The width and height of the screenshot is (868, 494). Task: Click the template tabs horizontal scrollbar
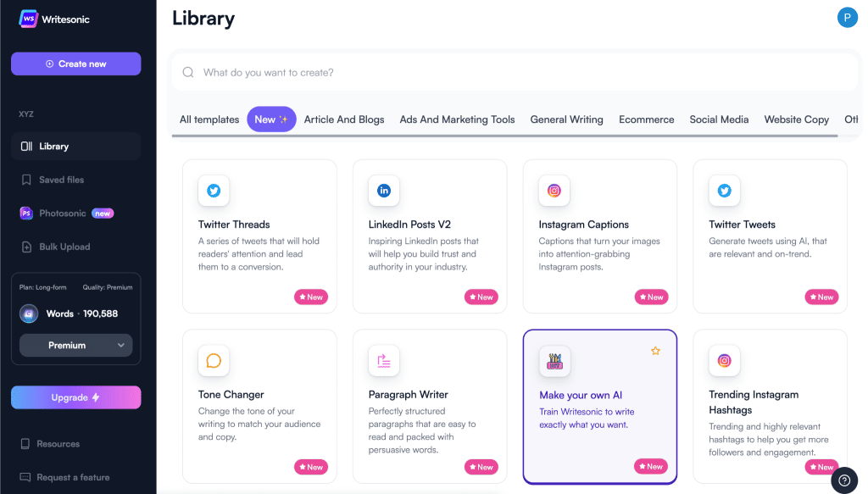pyautogui.click(x=504, y=136)
